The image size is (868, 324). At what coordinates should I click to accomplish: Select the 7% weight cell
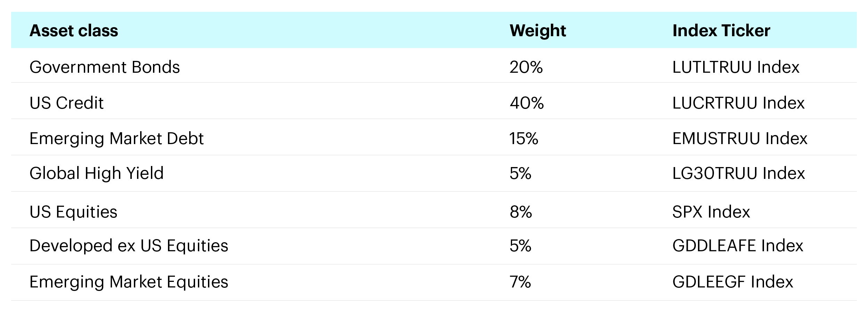click(x=521, y=282)
